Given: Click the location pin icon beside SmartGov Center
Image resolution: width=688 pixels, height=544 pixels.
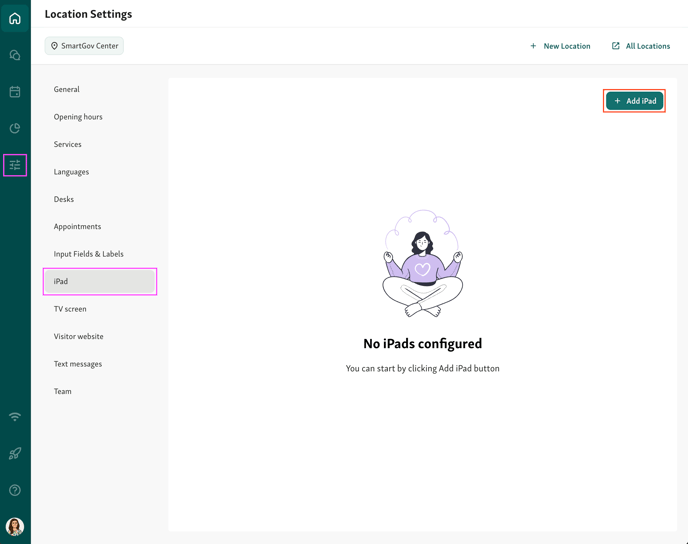Looking at the screenshot, I should point(54,46).
